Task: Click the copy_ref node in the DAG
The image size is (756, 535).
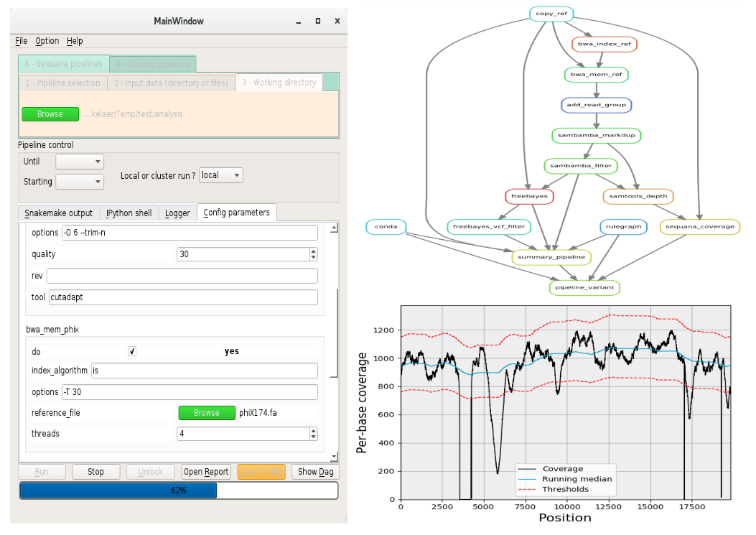Action: click(551, 14)
